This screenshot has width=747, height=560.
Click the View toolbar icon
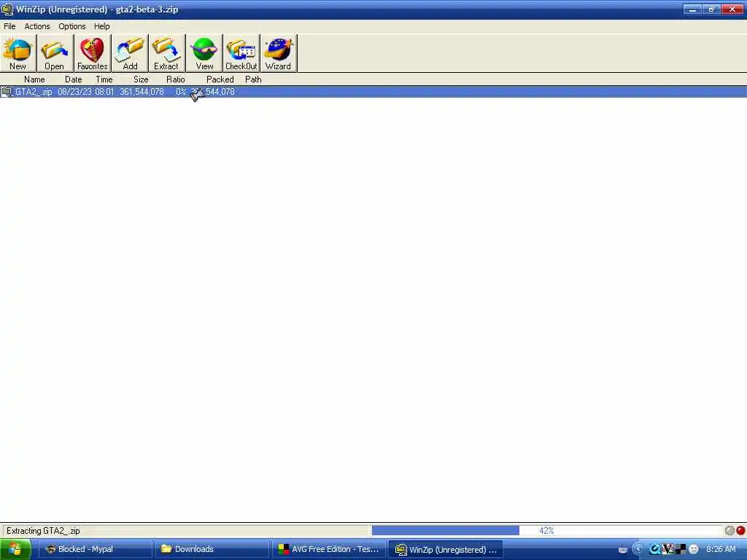coord(204,52)
